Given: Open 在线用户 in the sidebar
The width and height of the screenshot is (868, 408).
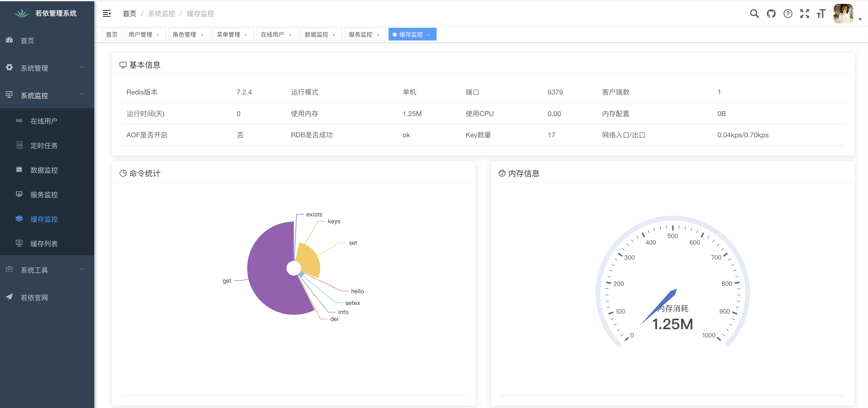Looking at the screenshot, I should pyautogui.click(x=44, y=121).
